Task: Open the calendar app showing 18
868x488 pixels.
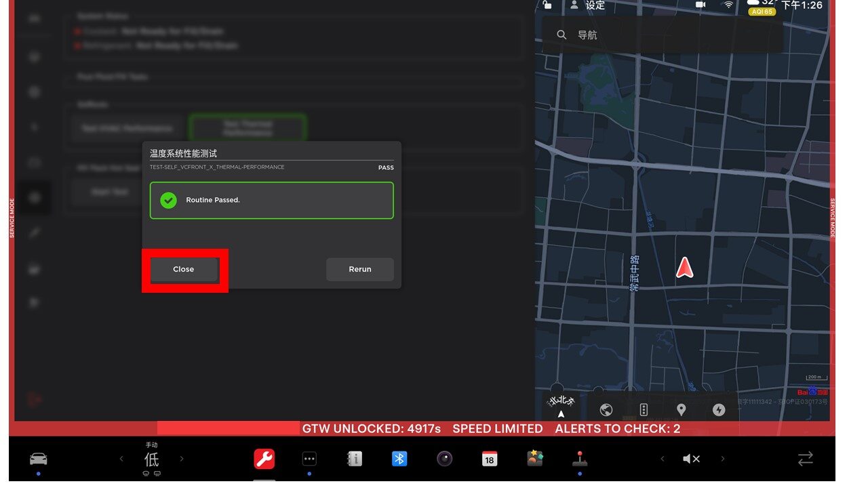Action: coord(489,459)
